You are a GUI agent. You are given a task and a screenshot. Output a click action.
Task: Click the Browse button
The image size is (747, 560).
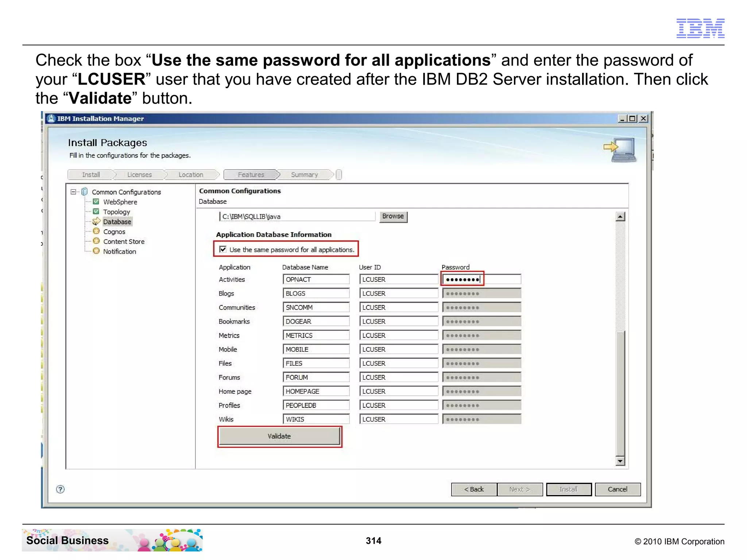393,217
